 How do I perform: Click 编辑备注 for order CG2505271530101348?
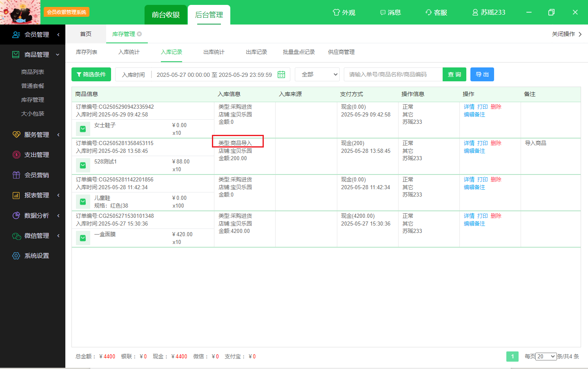click(x=474, y=224)
